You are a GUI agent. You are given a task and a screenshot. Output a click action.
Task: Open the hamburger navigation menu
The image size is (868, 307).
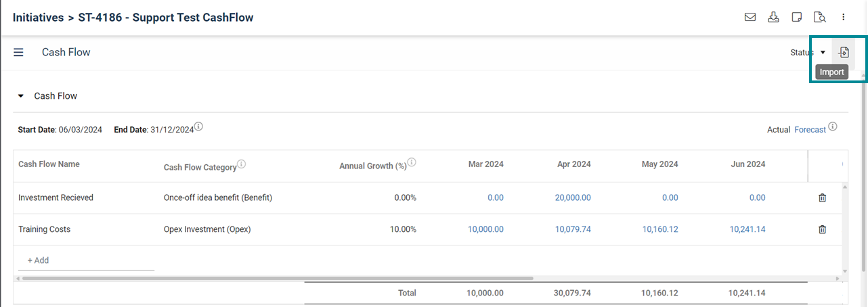point(19,52)
